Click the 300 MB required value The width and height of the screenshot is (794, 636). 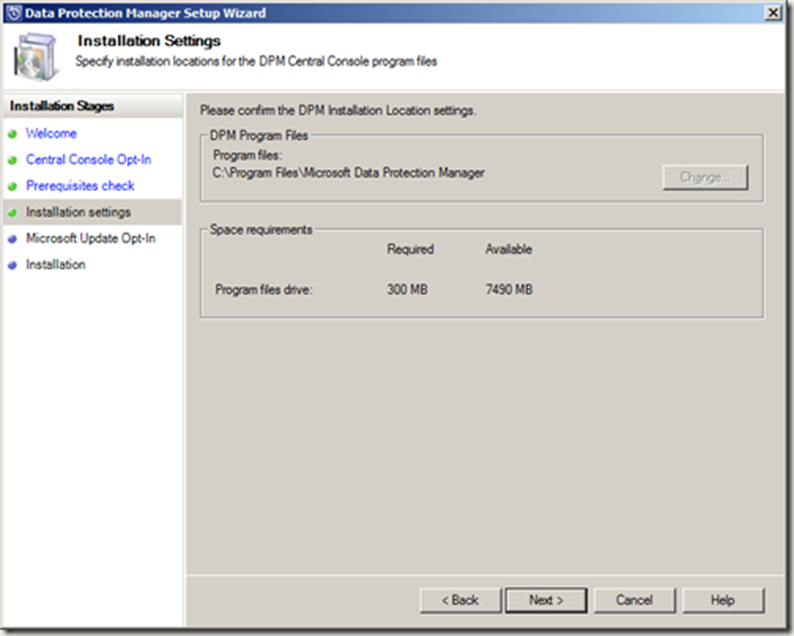click(407, 289)
